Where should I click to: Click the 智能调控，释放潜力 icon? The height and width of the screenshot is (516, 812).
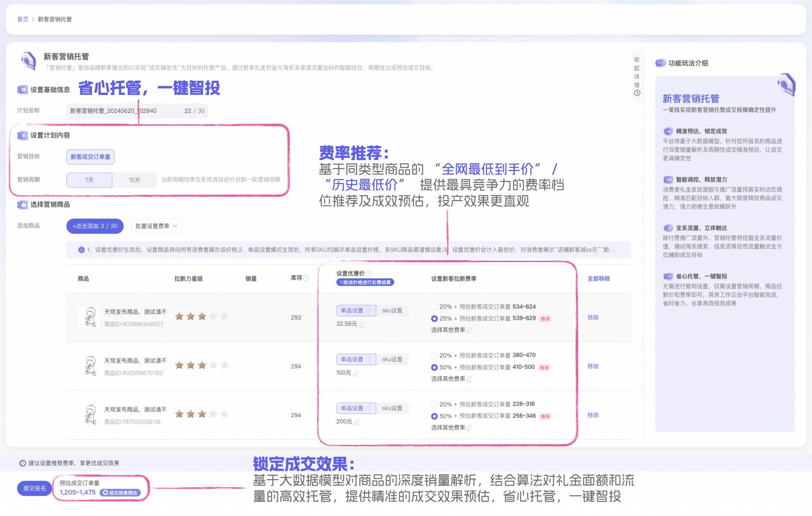[668, 180]
